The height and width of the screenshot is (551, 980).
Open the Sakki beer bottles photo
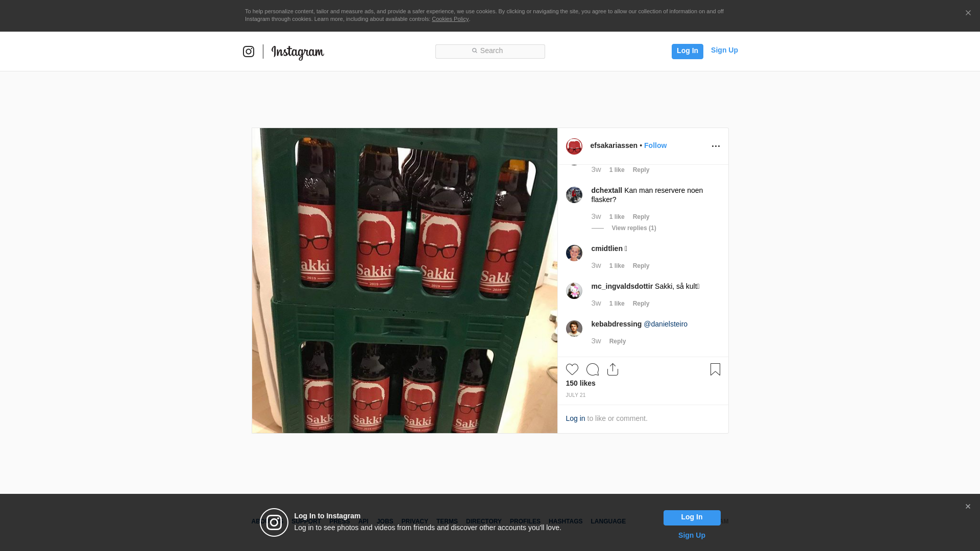pos(404,281)
